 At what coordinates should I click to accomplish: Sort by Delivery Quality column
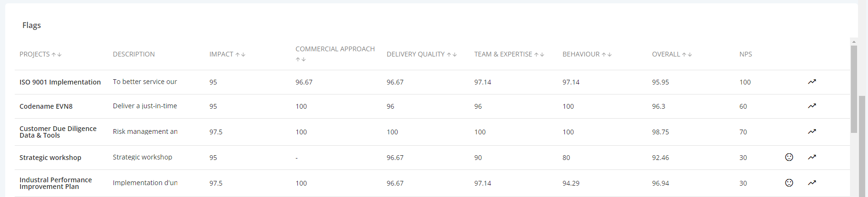(x=452, y=55)
